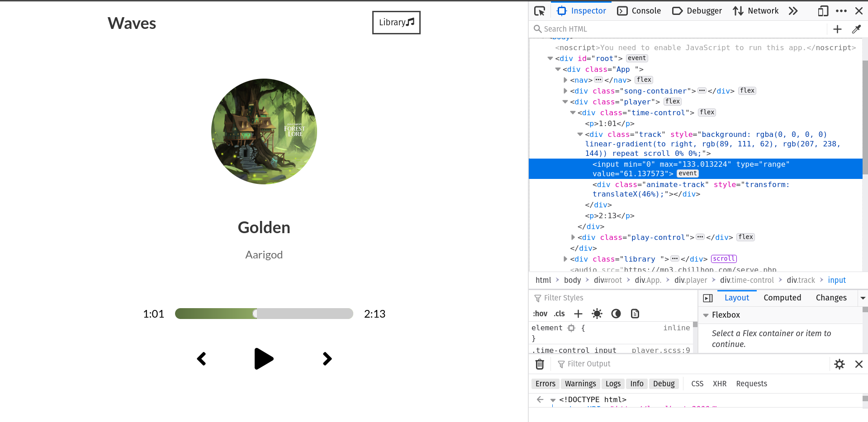
Task: Pick a color with the eyedropper
Action: [856, 29]
